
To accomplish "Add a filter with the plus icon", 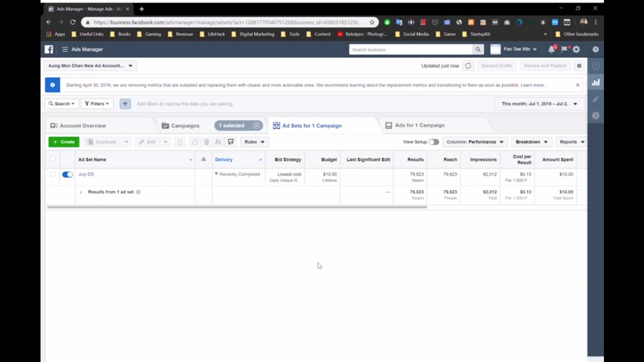I will (x=125, y=104).
